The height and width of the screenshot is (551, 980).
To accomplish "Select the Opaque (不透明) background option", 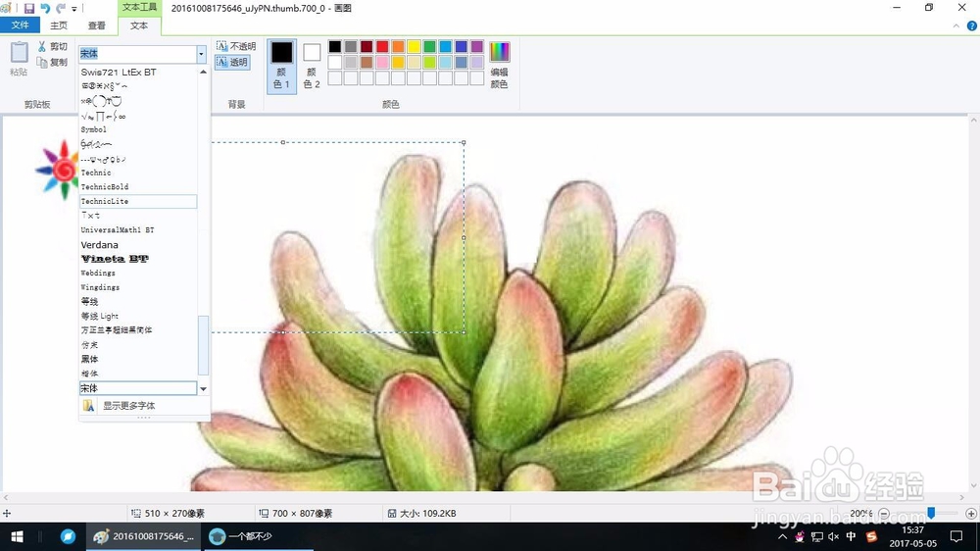I will 235,46.
